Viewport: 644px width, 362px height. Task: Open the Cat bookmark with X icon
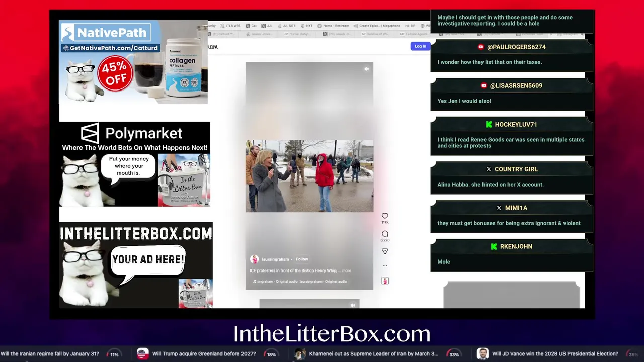(251, 26)
